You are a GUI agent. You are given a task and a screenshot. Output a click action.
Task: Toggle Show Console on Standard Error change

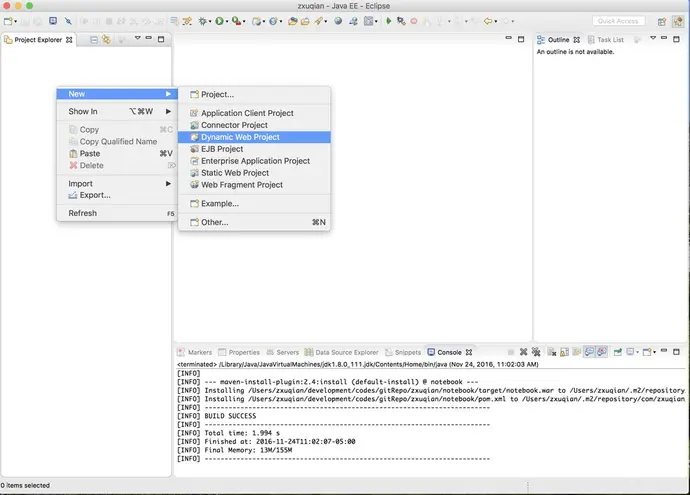click(602, 352)
